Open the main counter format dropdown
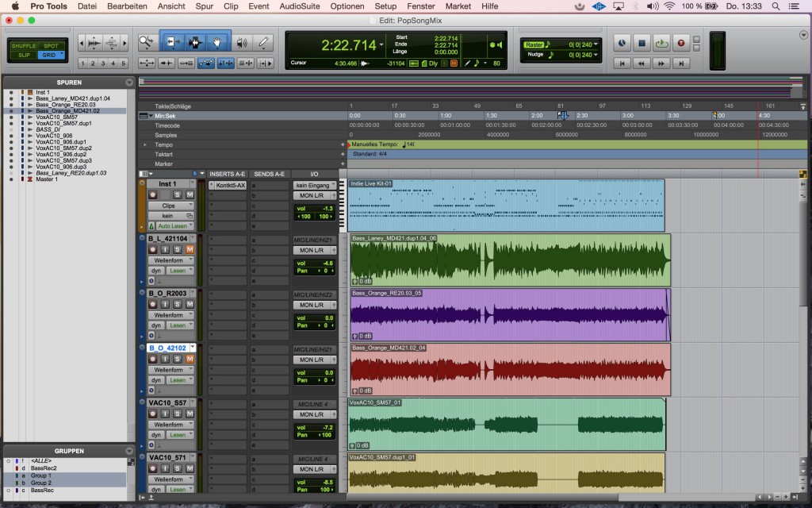This screenshot has height=508, width=812. [381, 45]
